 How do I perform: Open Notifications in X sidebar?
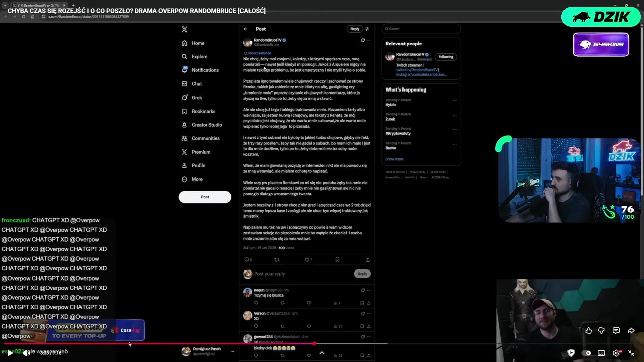coord(200,70)
